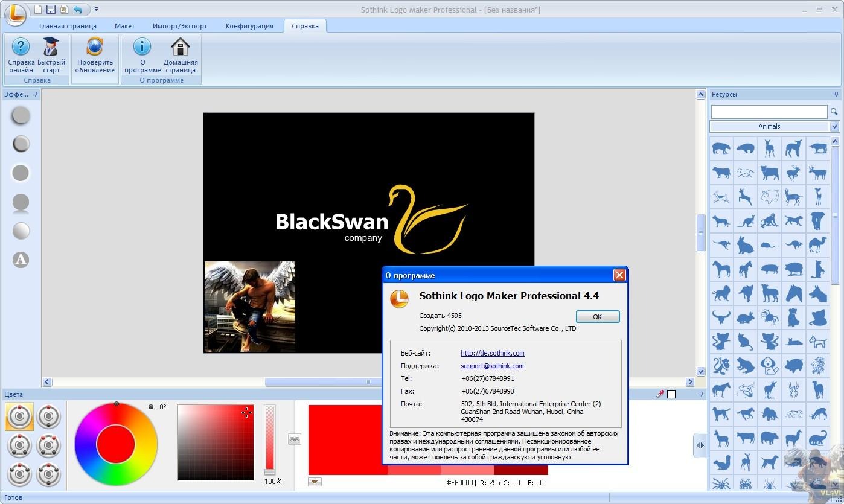Select the angel image on the canvas
Viewport: 844px width, 504px height.
(250, 307)
